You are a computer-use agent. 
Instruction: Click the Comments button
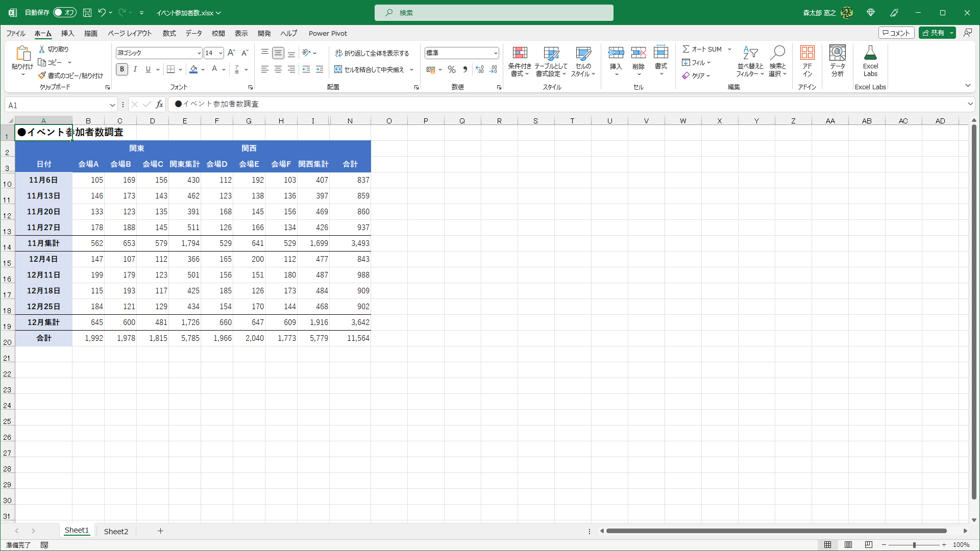(896, 33)
